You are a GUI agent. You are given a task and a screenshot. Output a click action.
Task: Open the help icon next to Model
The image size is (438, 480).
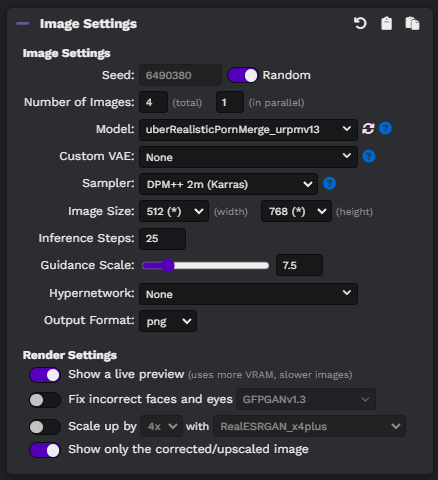(x=385, y=128)
